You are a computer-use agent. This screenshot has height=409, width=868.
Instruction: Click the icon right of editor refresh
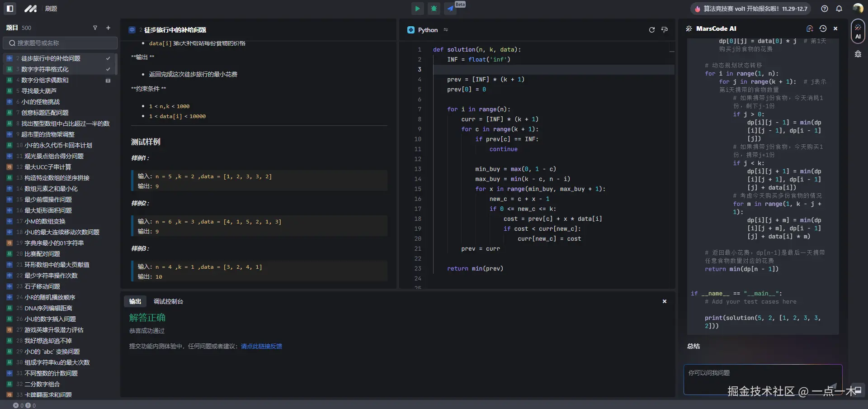pos(665,30)
